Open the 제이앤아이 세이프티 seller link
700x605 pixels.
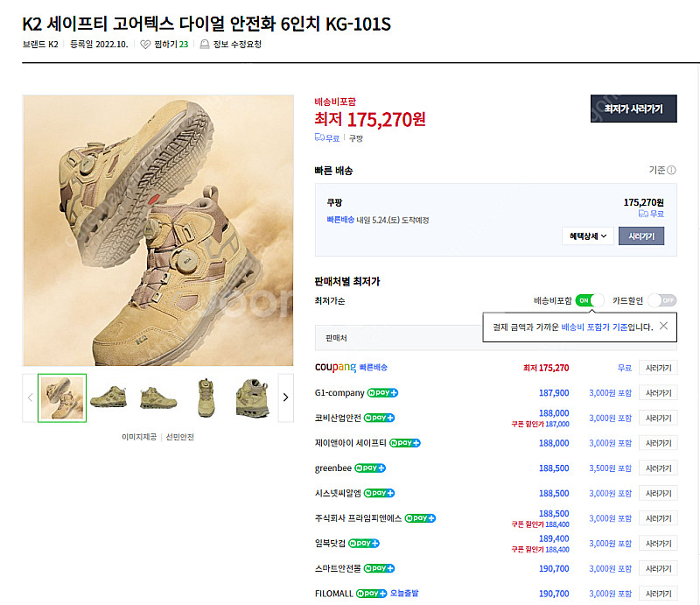tap(351, 443)
